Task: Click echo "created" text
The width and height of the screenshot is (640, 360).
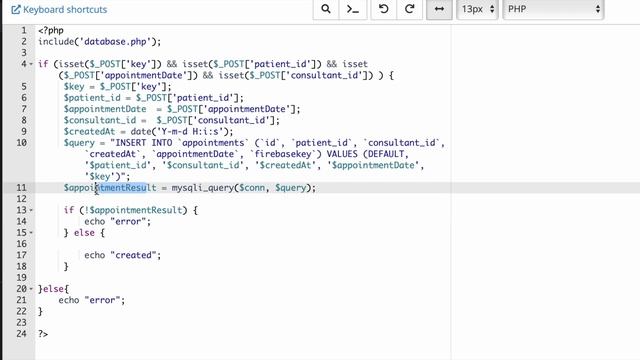Action: coord(122,255)
